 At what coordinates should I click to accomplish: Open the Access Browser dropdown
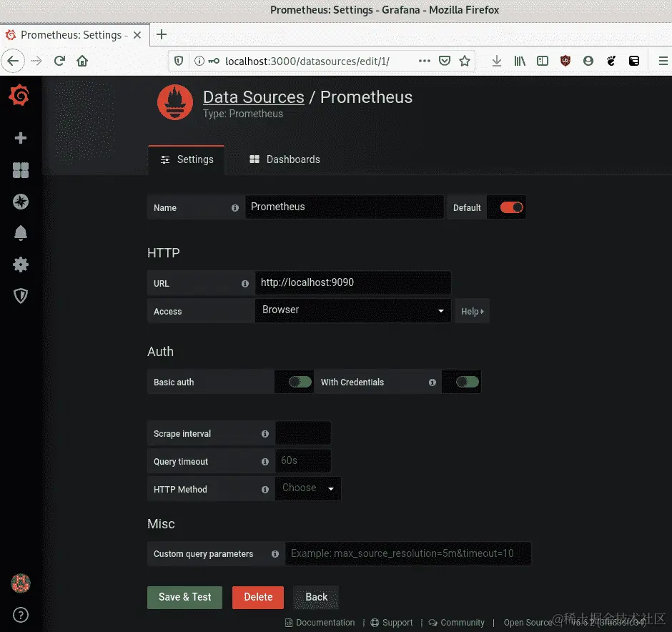pos(352,310)
